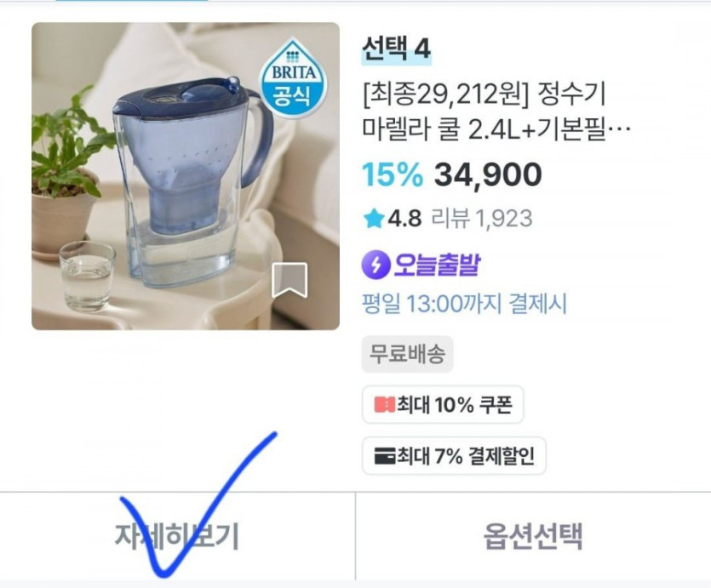Click the 선택 4 label

click(396, 49)
